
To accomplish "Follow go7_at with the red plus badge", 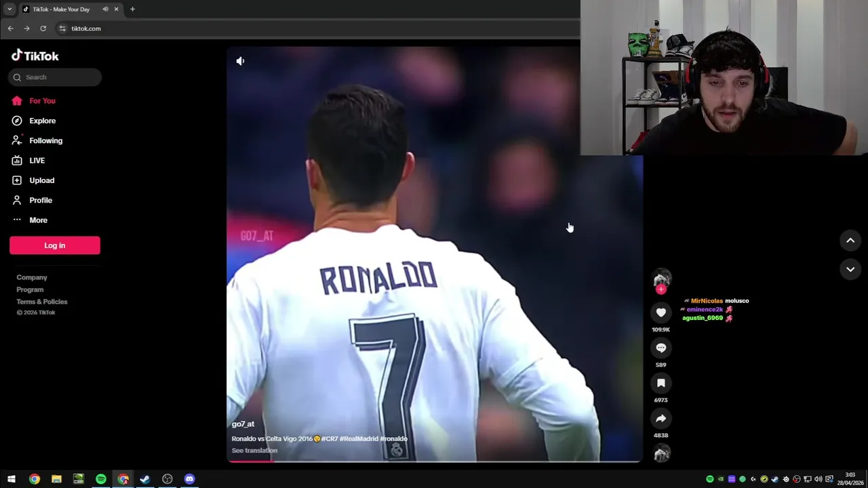I will [x=661, y=289].
